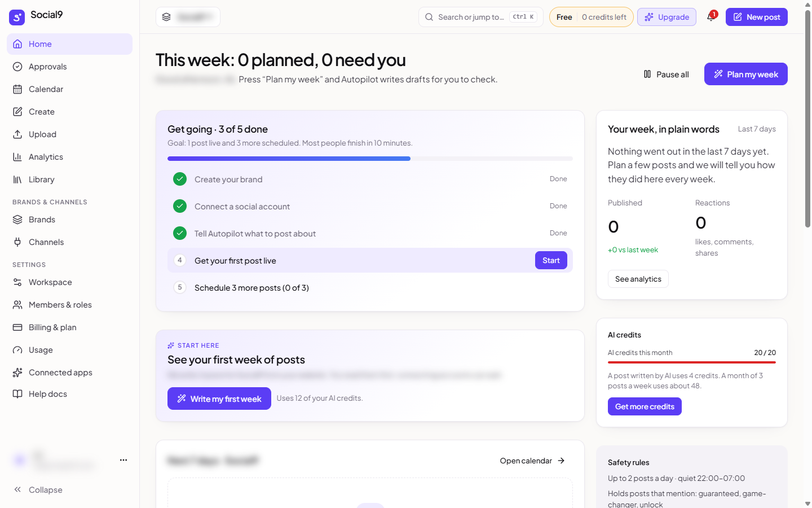Click green check beside Create your brand

pyautogui.click(x=180, y=179)
